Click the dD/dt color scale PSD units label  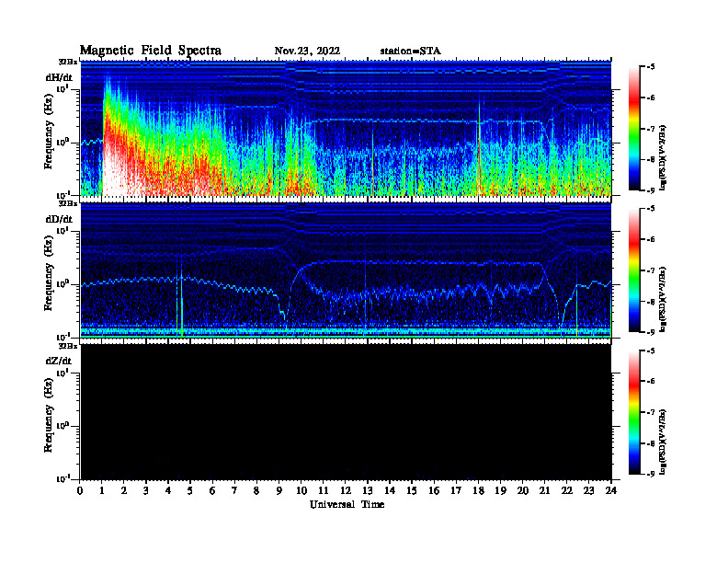pos(663,299)
